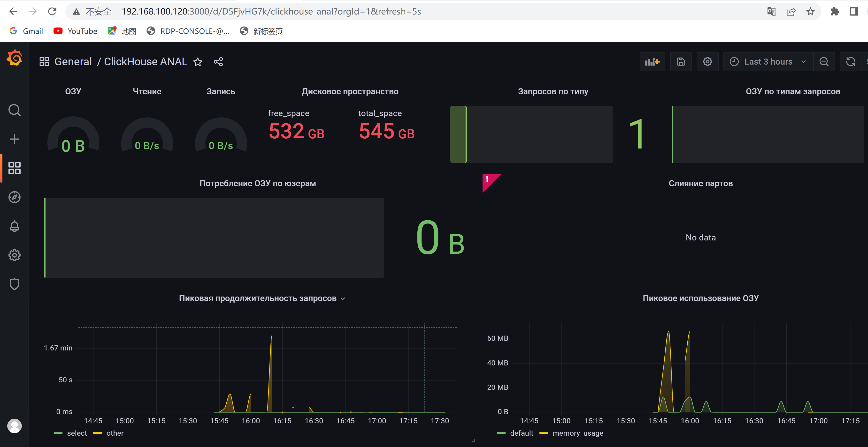Open the General folder breadcrumb
The width and height of the screenshot is (868, 447).
click(73, 62)
